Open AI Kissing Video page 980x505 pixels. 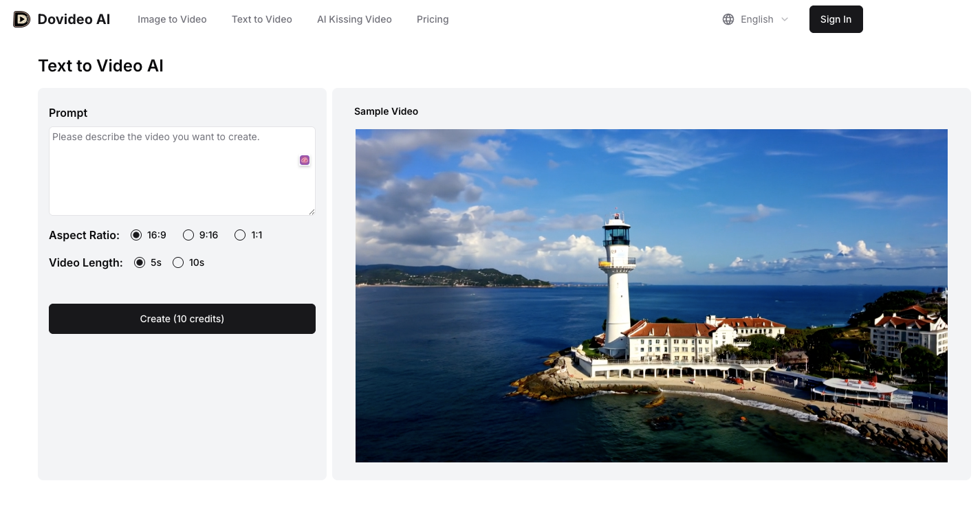tap(354, 19)
